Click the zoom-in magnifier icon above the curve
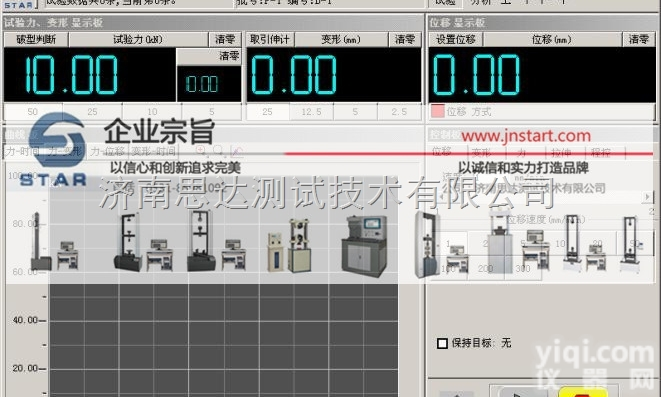Screen dimensions: 661x397 coord(201,150)
